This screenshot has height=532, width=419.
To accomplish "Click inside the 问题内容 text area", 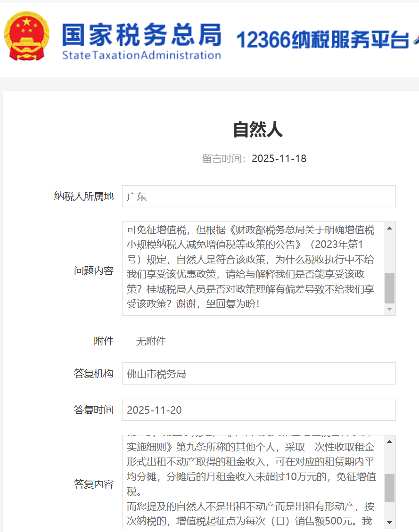I will 252,268.
